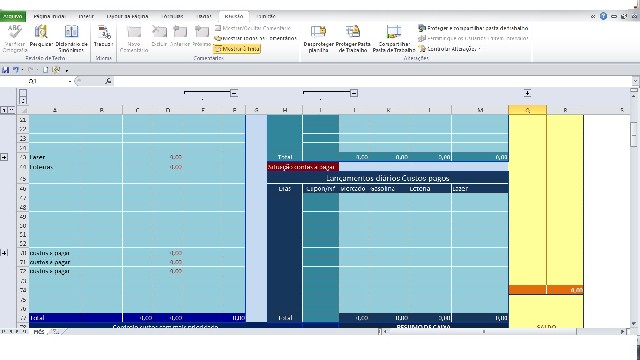This screenshot has height=360, width=640.
Task: Select column header G
Action: 256,110
